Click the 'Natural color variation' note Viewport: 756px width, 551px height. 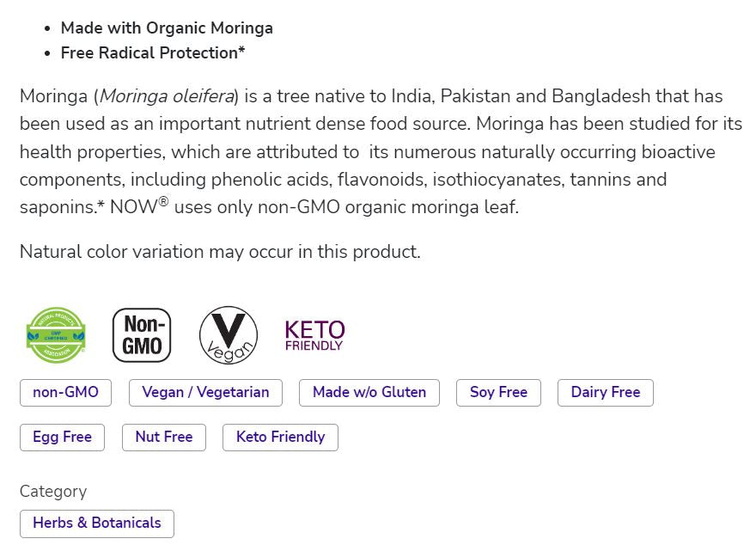220,252
